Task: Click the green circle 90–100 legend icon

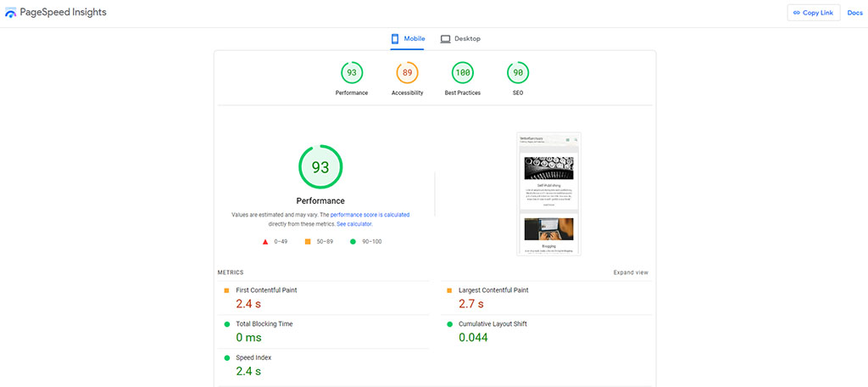Action: tap(353, 242)
